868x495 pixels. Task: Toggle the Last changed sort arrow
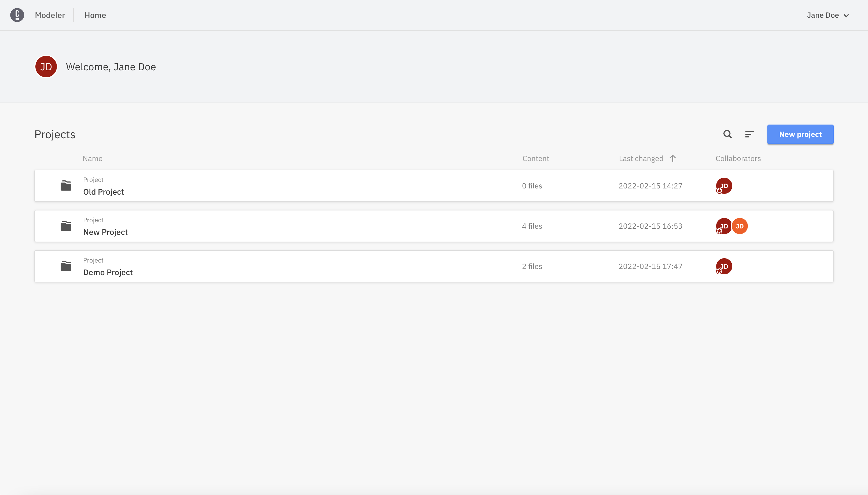(673, 158)
